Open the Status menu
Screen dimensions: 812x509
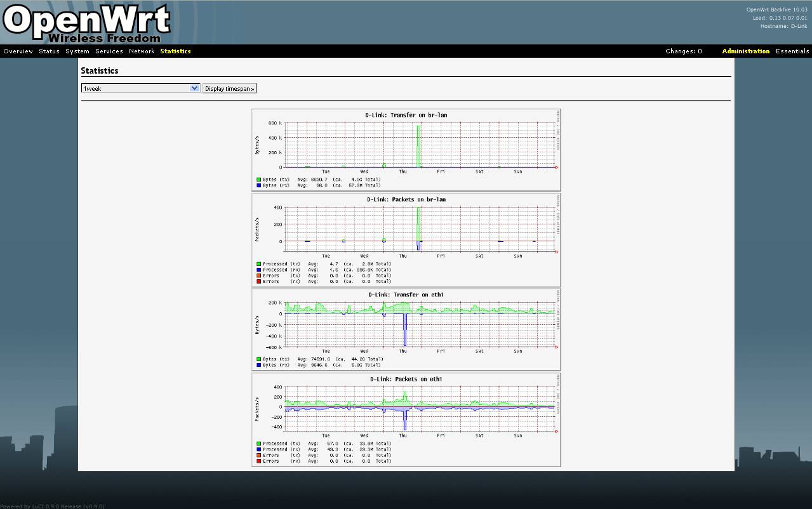point(49,51)
